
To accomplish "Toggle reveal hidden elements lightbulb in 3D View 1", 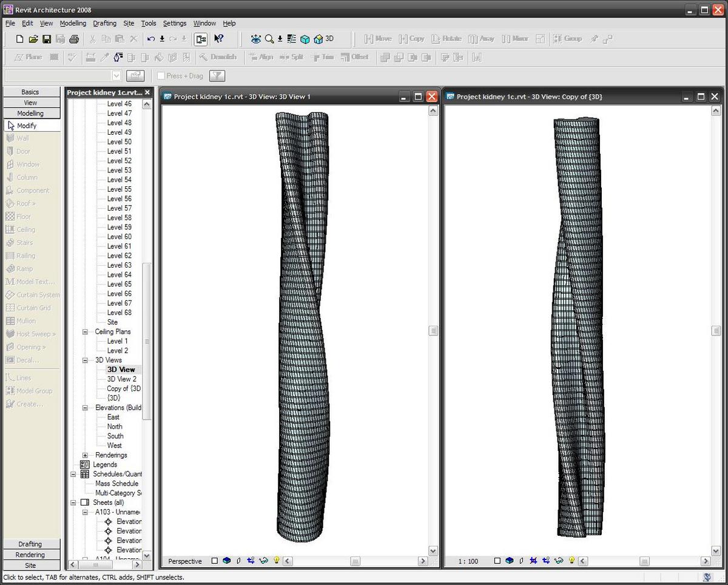I will pyautogui.click(x=277, y=561).
